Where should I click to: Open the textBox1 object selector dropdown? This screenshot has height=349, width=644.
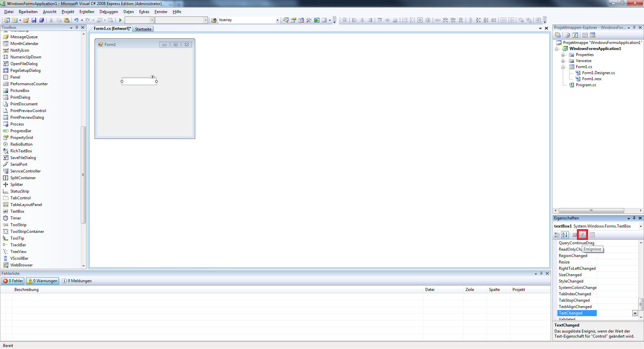point(641,226)
